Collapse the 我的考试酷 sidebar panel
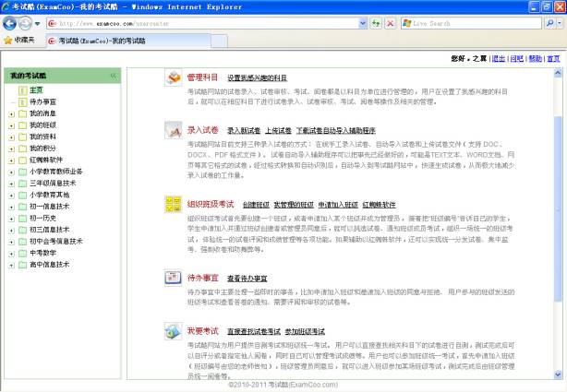 tap(113, 75)
